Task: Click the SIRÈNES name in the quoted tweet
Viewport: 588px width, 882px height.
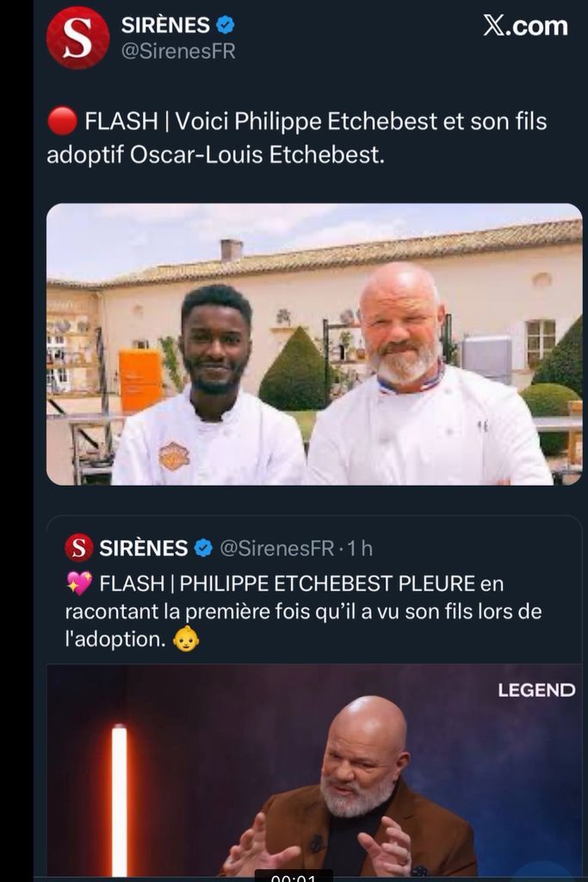Action: click(144, 548)
